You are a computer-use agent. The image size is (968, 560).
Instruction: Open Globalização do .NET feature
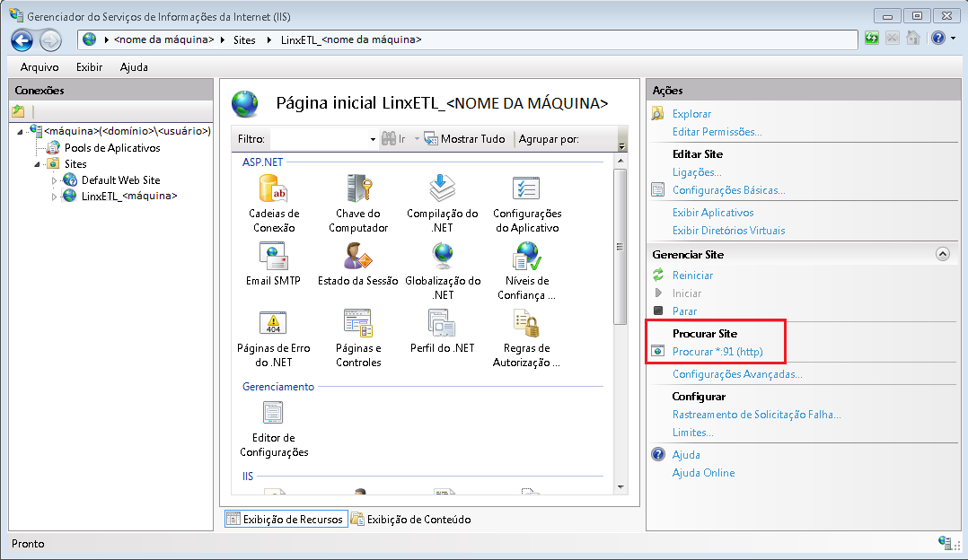pos(443,271)
